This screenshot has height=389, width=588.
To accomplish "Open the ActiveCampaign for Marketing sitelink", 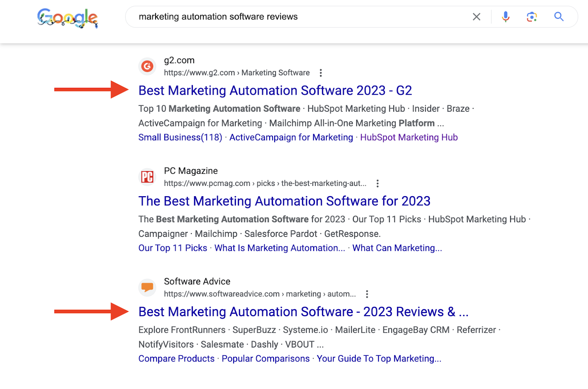I will pyautogui.click(x=291, y=137).
